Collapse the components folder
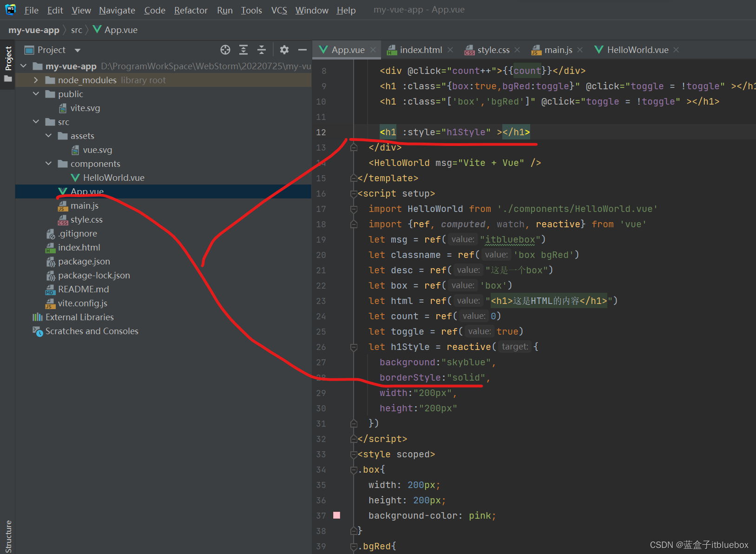Viewport: 756px width, 554px height. [x=49, y=164]
